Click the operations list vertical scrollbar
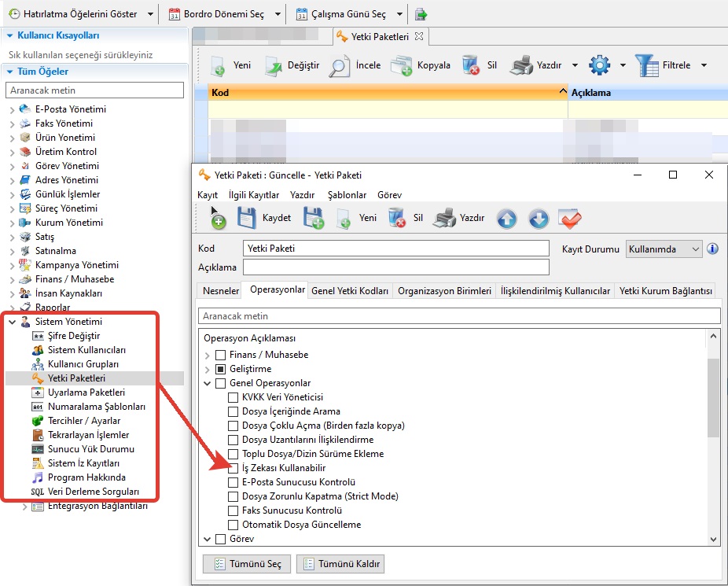The height and width of the screenshot is (586, 728). (x=713, y=397)
